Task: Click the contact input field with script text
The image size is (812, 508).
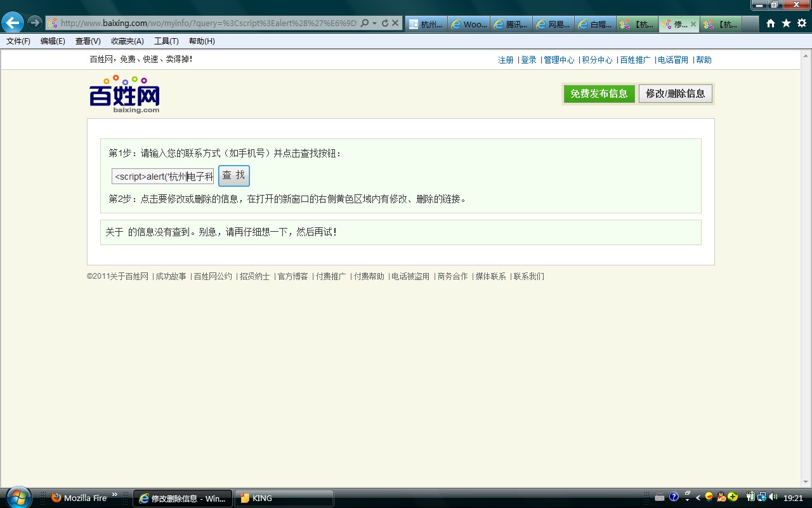Action: click(163, 177)
